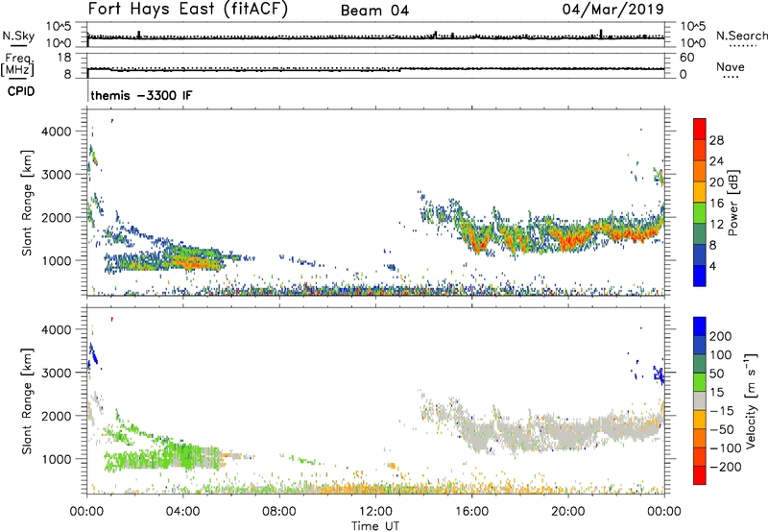Click the gray velocity scatter band near 16:00
The height and width of the screenshot is (532, 768).
click(477, 433)
